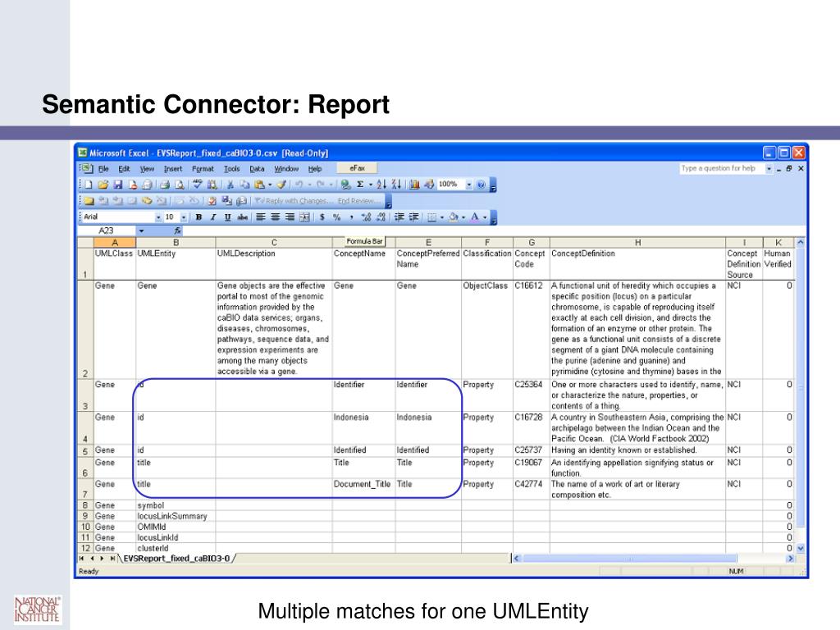Apply Percent style icon
Image resolution: width=840 pixels, height=630 pixels.
click(337, 217)
